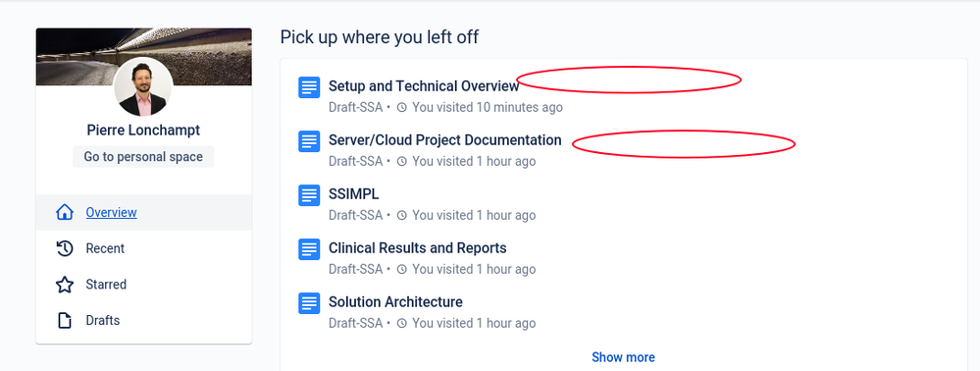Click the Starred star icon
Image resolution: width=980 pixels, height=371 pixels.
pos(65,285)
